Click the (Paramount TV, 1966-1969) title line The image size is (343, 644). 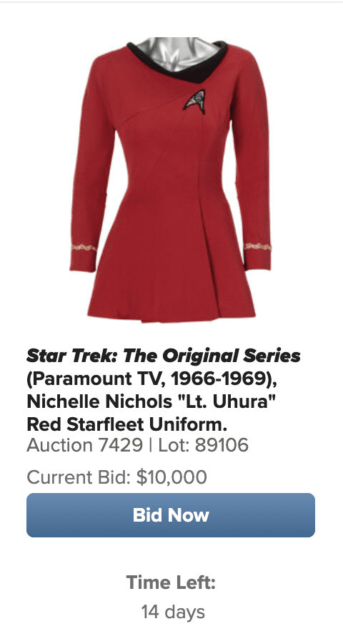(151, 379)
